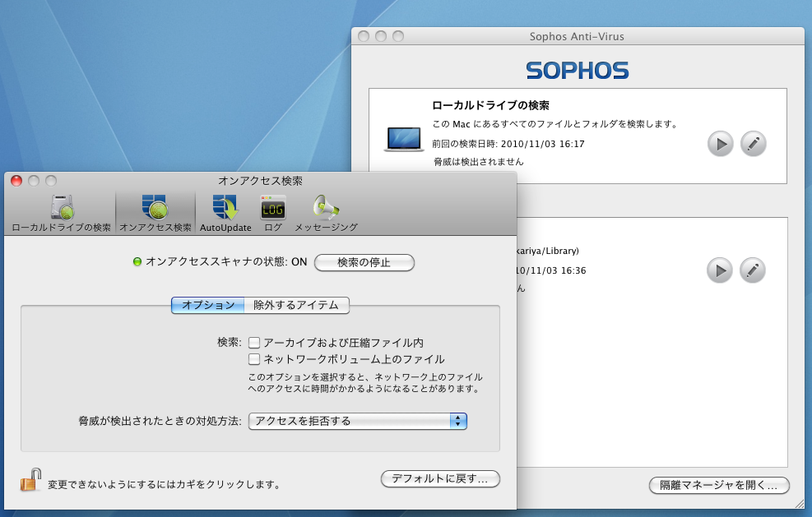Image resolution: width=812 pixels, height=517 pixels.
Task: Click the resize grip of Sophos Anti-Virus window
Action: point(800,503)
